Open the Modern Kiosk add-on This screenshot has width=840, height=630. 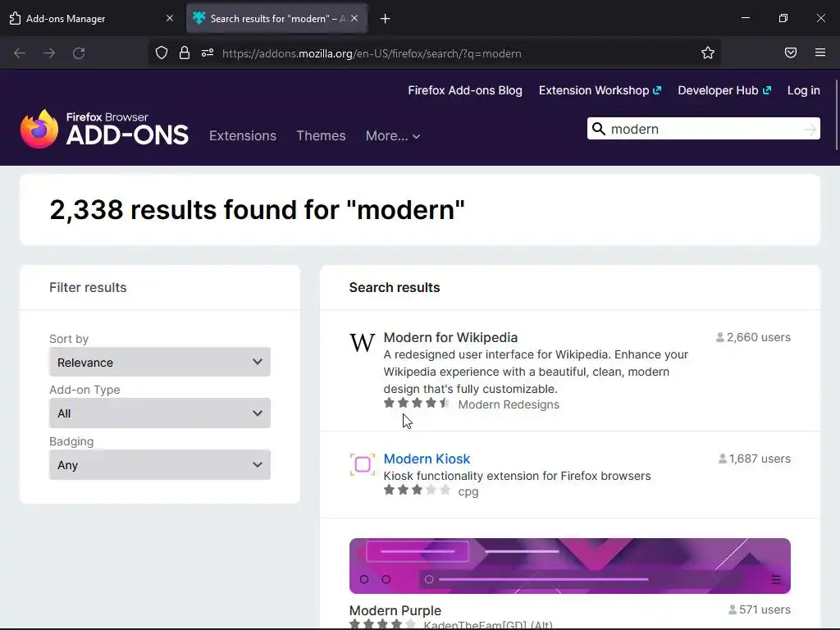pos(427,459)
